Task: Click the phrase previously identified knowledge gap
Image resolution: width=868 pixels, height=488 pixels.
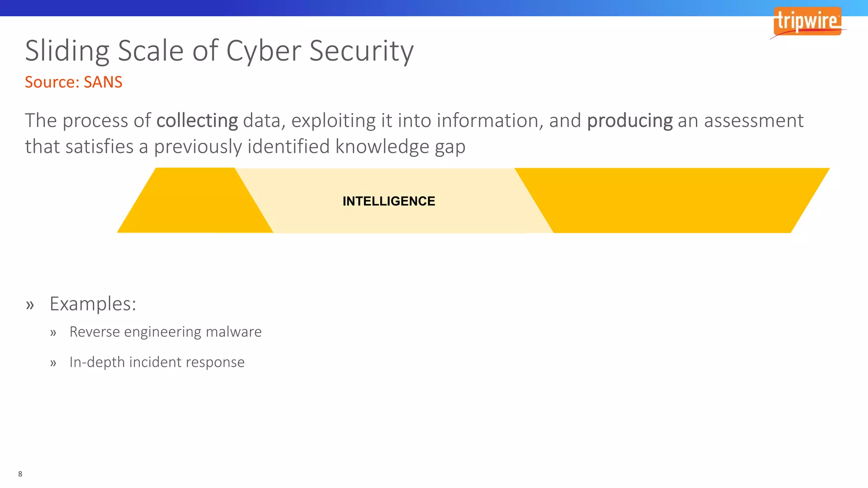Action: 309,147
